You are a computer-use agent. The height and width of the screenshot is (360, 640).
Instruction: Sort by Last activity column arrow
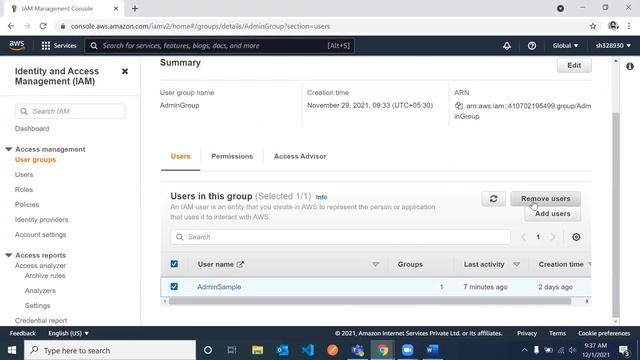click(x=516, y=264)
